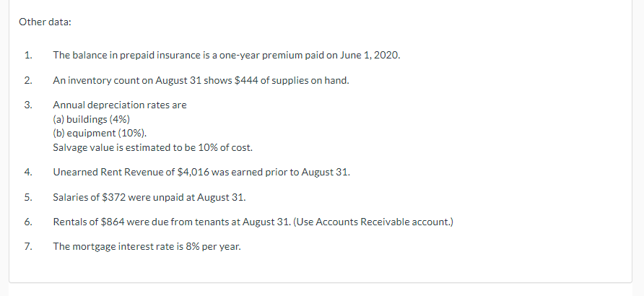This screenshot has width=644, height=296.
Task: Select the Unearned Rent Revenue statement
Action: point(201,172)
